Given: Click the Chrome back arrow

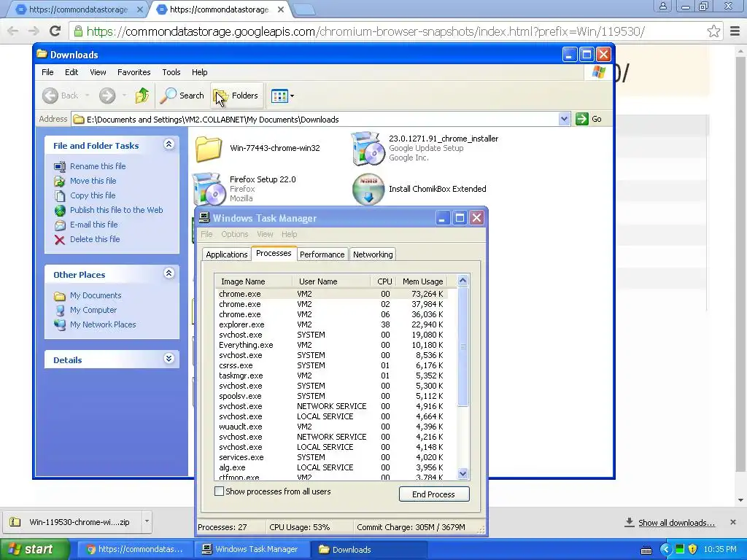Looking at the screenshot, I should tap(13, 31).
